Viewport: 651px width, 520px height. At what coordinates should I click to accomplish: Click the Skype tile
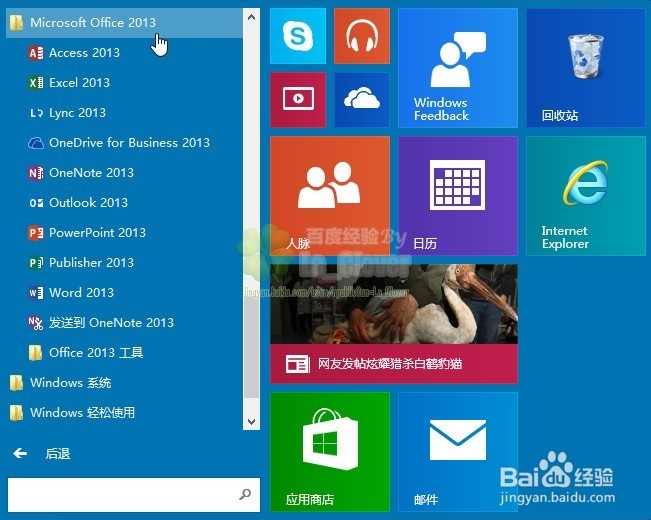[298, 36]
